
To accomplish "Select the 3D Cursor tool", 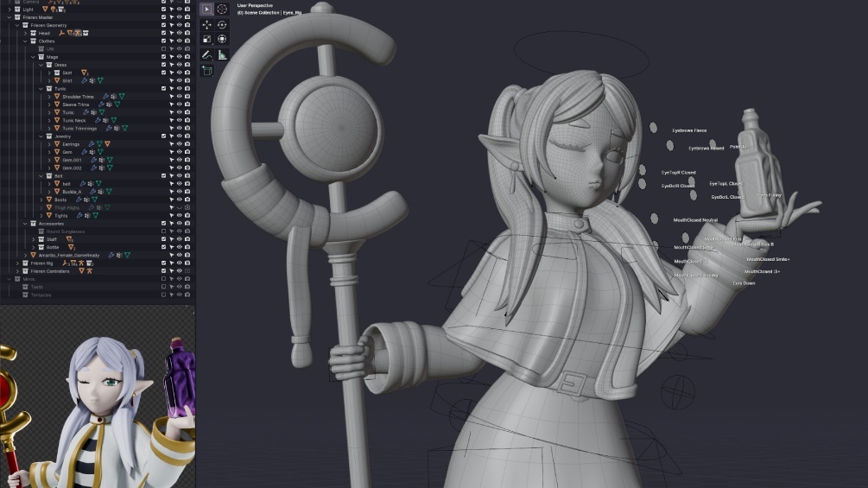I will pos(222,9).
